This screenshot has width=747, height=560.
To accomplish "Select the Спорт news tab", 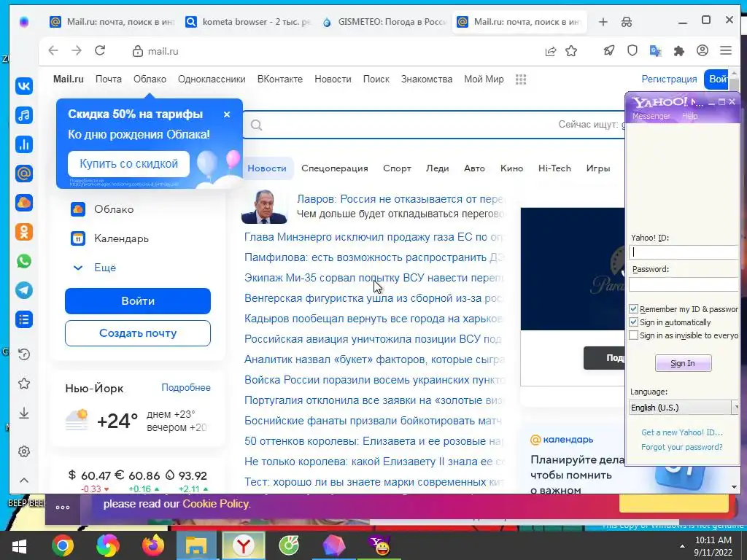I will coord(397,168).
